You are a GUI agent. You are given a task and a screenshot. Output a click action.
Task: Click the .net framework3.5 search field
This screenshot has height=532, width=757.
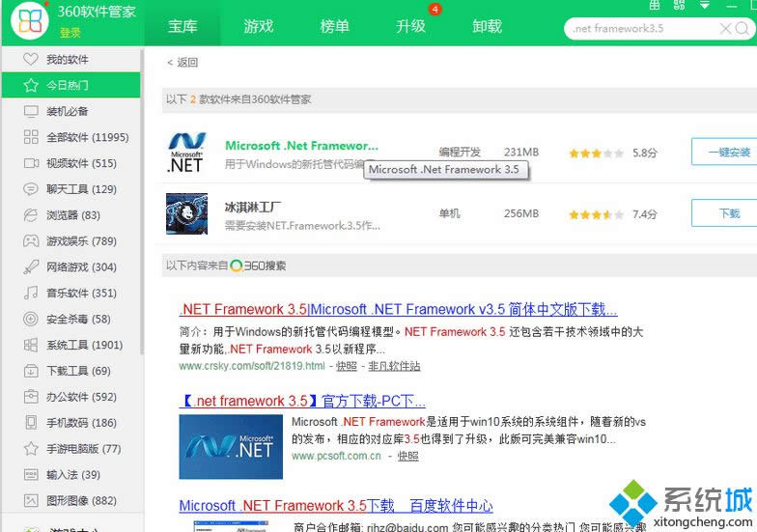click(637, 28)
